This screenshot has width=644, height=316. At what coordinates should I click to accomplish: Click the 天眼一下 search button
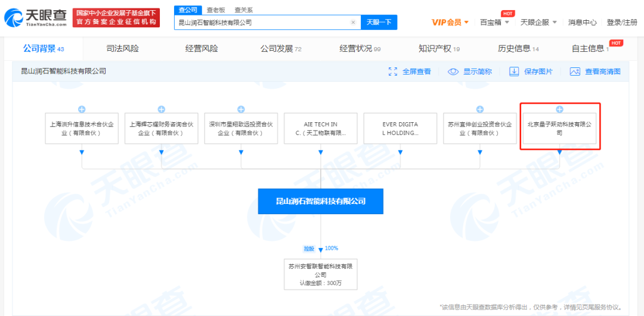click(x=379, y=22)
